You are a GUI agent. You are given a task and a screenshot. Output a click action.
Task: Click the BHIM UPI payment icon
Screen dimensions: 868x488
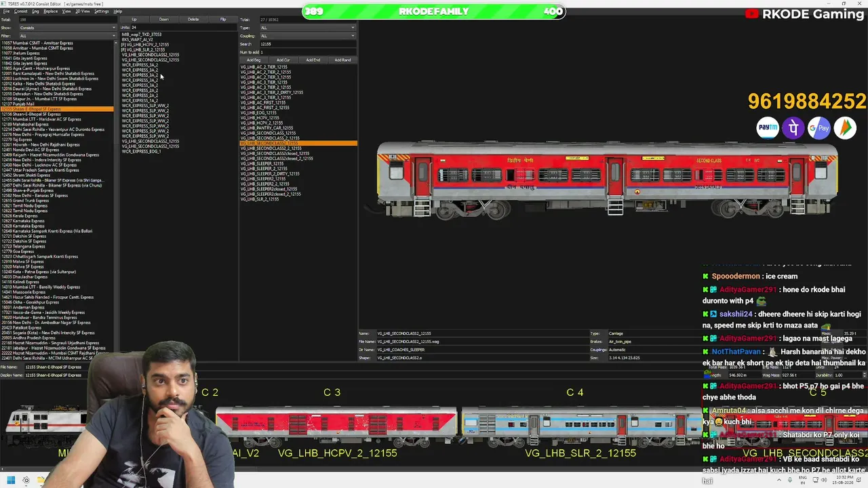845,127
